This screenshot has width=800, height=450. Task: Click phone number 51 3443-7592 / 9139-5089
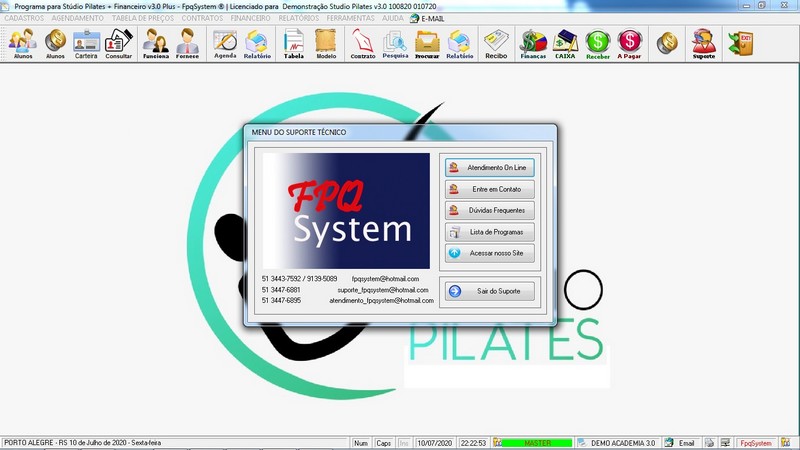299,279
